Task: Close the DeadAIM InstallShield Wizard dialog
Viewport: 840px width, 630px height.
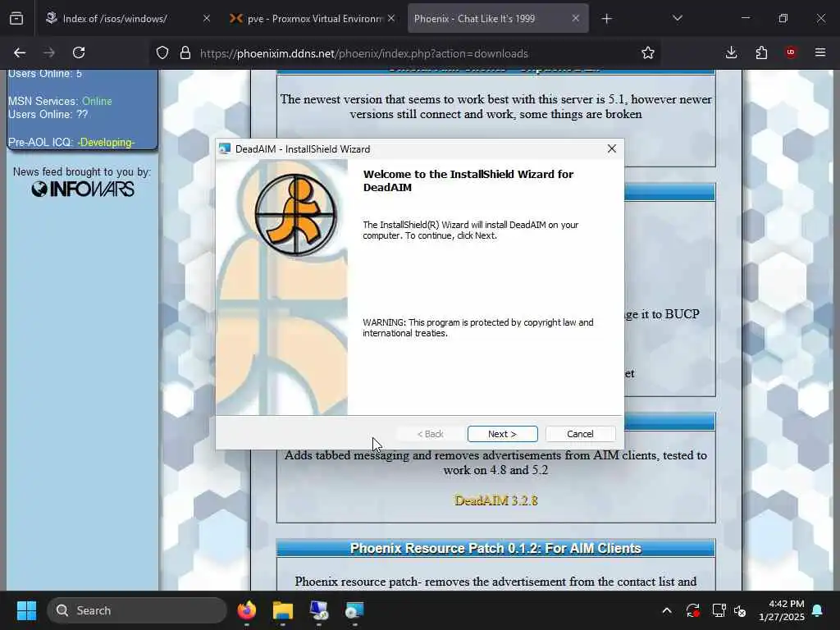Action: click(612, 149)
